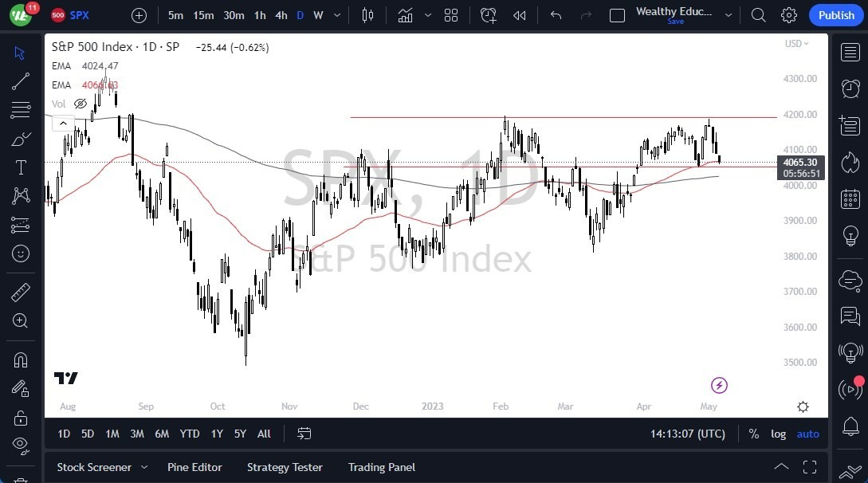Open the XABCD Pattern tool
The width and height of the screenshot is (868, 483).
click(21, 194)
